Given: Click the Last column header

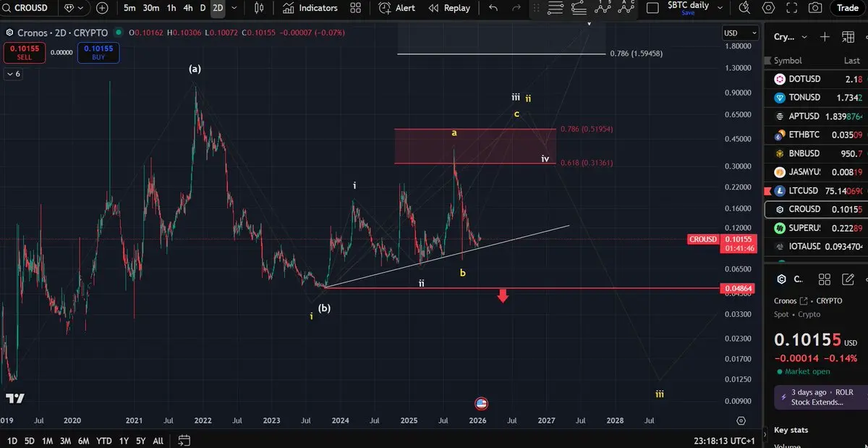Looking at the screenshot, I should 851,61.
